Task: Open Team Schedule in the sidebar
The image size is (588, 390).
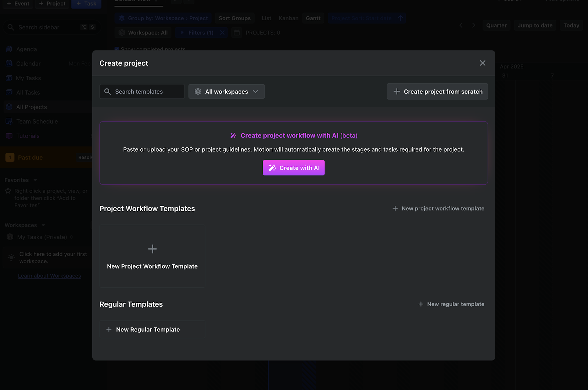Action: pyautogui.click(x=37, y=121)
